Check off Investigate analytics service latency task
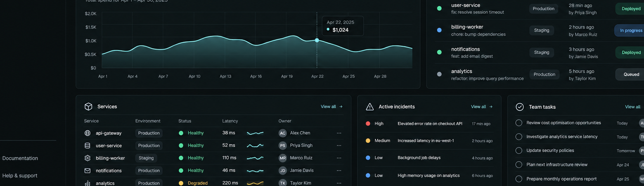The height and width of the screenshot is (186, 644). 519,137
